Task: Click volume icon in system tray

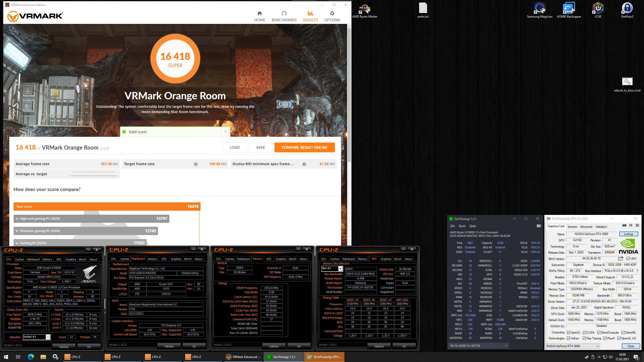Action: (x=611, y=357)
